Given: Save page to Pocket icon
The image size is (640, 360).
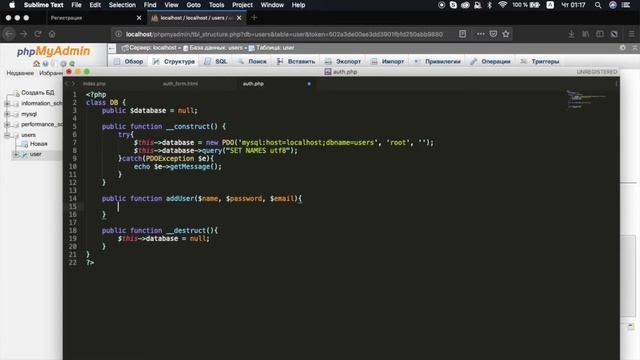Looking at the screenshot, I should point(493,34).
